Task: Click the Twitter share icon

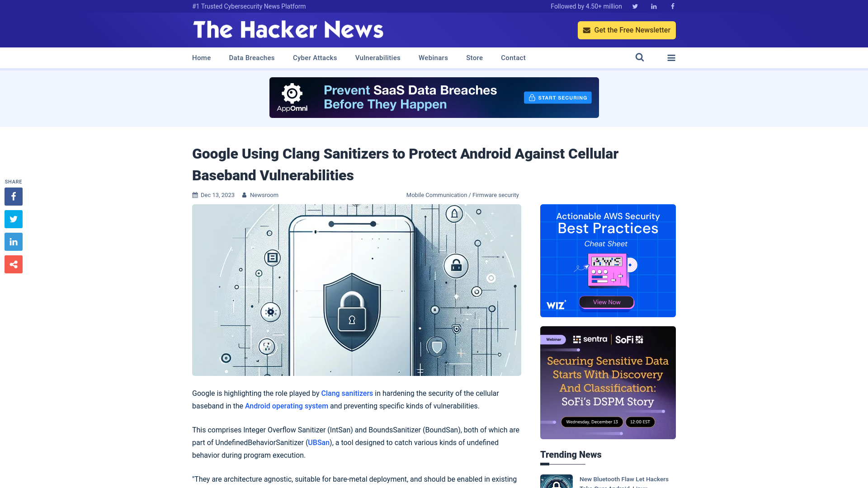Action: 13,219
